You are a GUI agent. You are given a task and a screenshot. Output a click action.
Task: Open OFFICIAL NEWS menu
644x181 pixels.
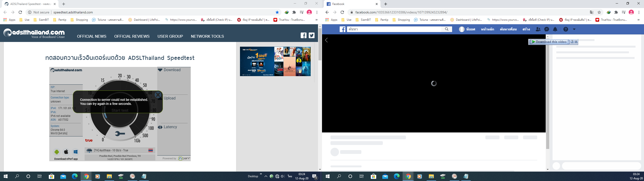point(92,36)
